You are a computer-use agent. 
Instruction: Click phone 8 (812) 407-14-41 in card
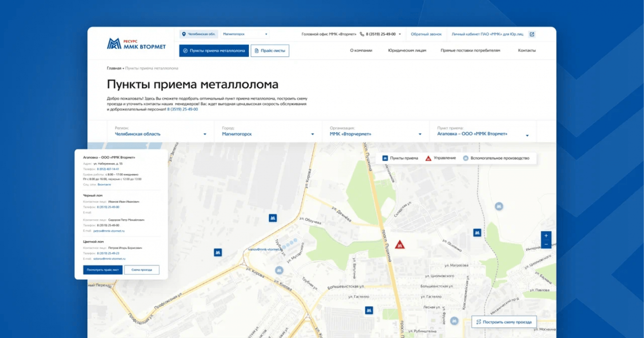pyautogui.click(x=108, y=169)
